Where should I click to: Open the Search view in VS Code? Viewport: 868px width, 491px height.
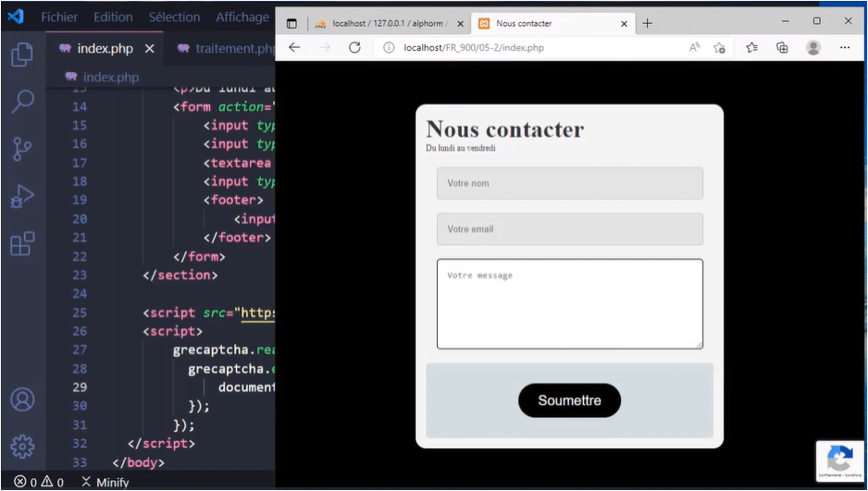pyautogui.click(x=22, y=101)
